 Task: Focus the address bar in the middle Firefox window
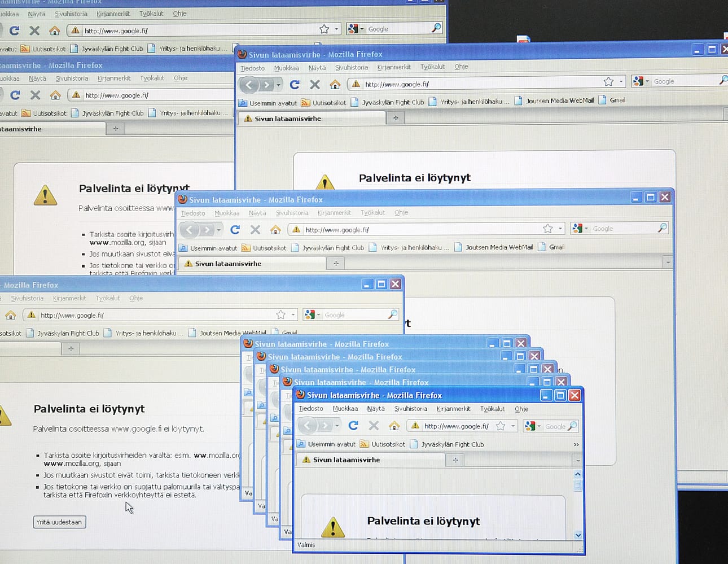[426, 229]
